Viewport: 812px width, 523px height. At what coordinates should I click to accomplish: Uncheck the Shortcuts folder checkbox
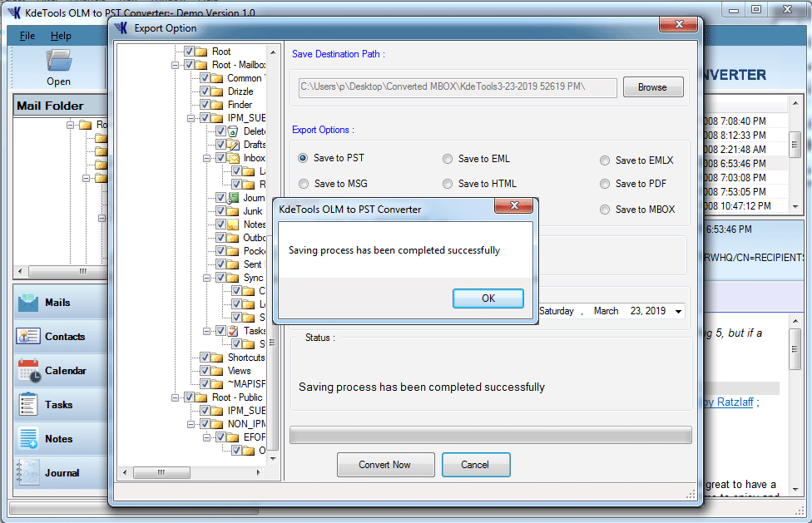pos(205,358)
